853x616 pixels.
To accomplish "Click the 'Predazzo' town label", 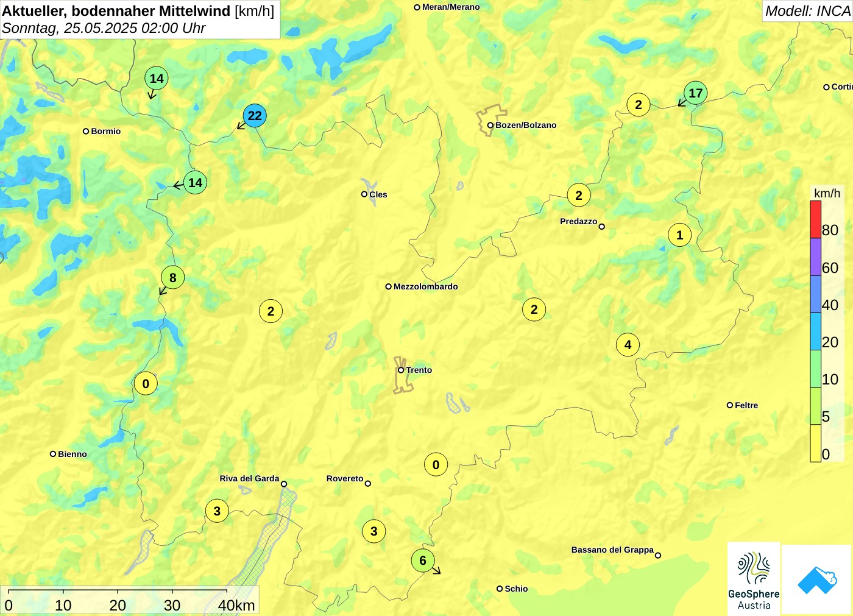I will point(578,221).
